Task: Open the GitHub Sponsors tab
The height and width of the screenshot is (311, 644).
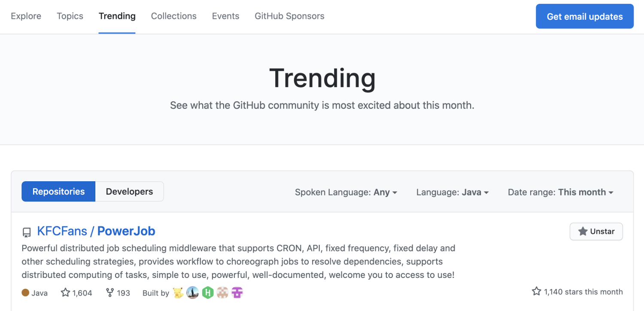Action: tap(289, 16)
